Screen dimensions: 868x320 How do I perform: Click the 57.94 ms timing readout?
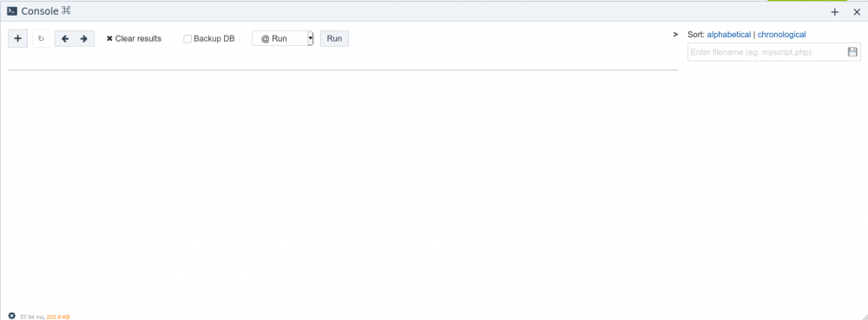(x=32, y=317)
